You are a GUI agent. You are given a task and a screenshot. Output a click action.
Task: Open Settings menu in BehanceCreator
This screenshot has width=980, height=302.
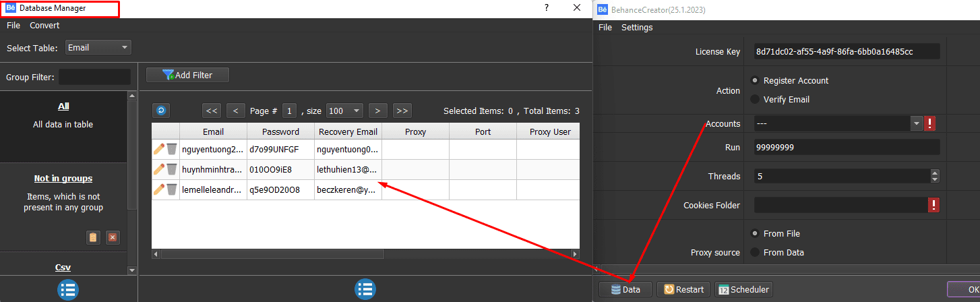[637, 28]
